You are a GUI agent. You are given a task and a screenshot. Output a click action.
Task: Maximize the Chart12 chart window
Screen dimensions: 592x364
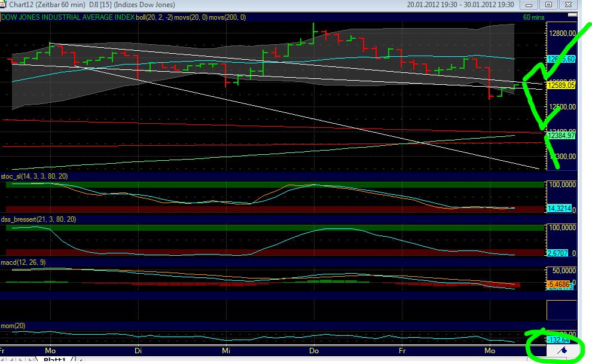click(x=548, y=5)
